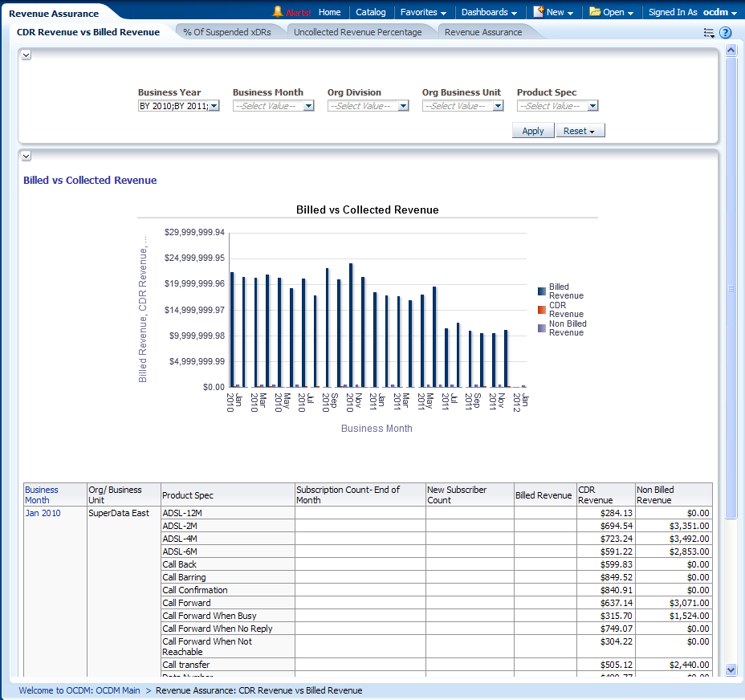Image resolution: width=745 pixels, height=700 pixels.
Task: Click the Open folder icon
Action: pyautogui.click(x=595, y=12)
